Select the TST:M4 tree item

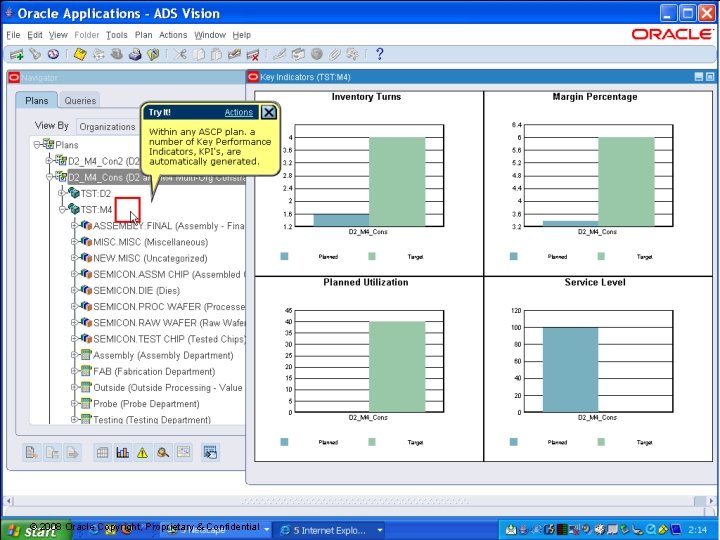click(x=96, y=210)
